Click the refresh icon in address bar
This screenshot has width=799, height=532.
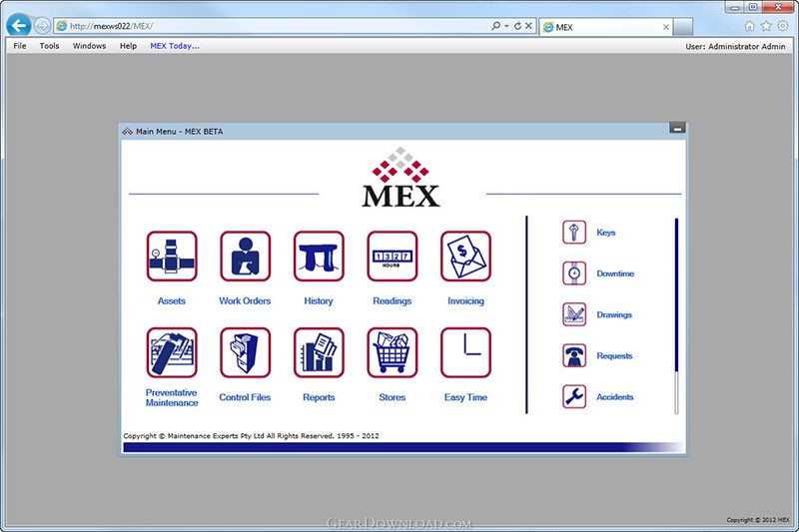tap(517, 26)
